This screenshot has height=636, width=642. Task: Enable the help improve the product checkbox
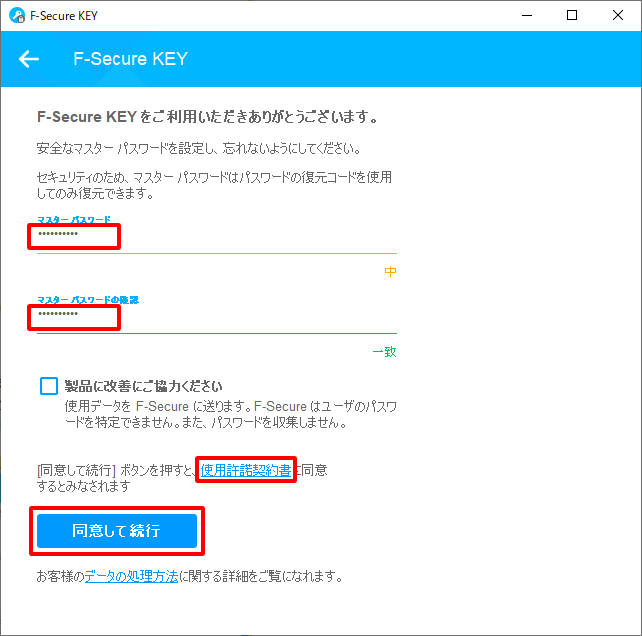pyautogui.click(x=49, y=386)
